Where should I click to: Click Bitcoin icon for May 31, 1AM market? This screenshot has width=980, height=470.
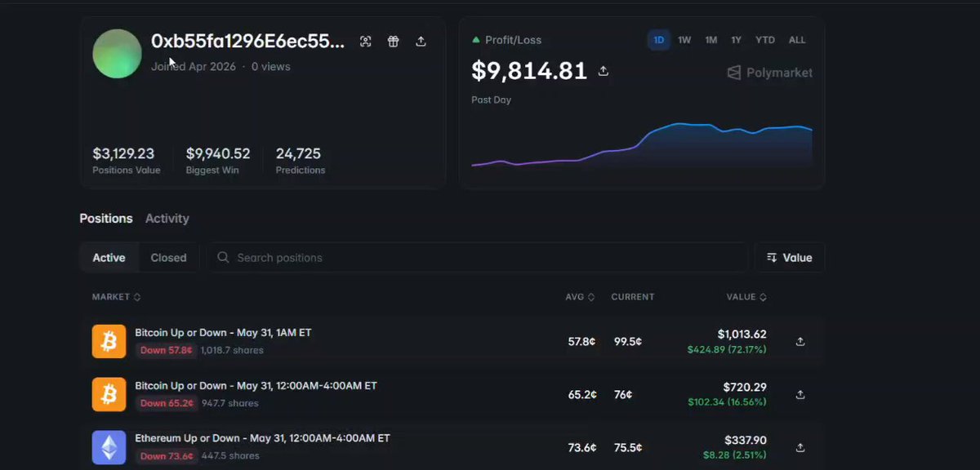109,342
